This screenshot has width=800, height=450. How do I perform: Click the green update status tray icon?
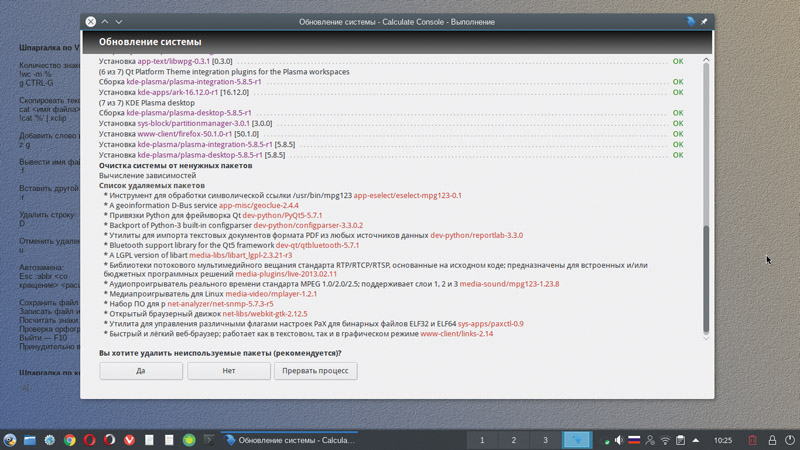pos(606,441)
